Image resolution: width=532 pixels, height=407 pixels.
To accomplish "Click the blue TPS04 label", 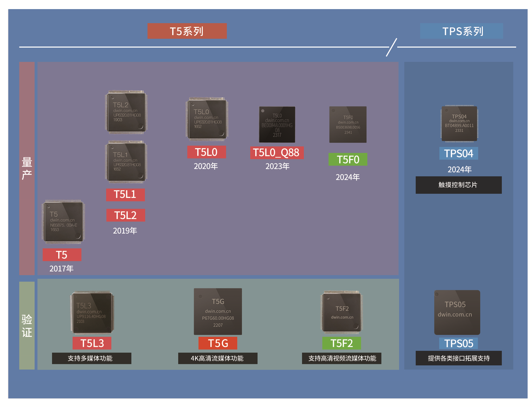I will tap(459, 153).
